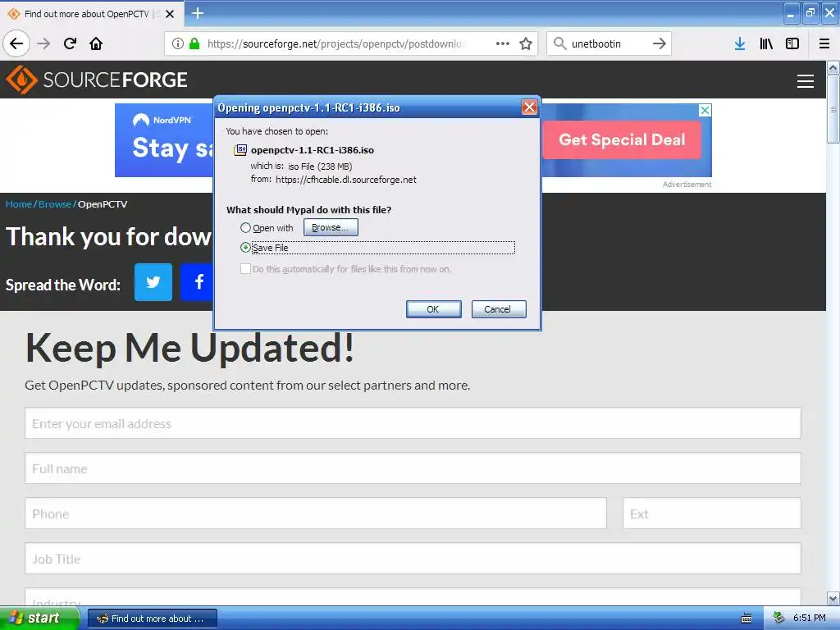The width and height of the screenshot is (840, 630).
Task: Tick Do this automatically checkbox
Action: coord(245,269)
